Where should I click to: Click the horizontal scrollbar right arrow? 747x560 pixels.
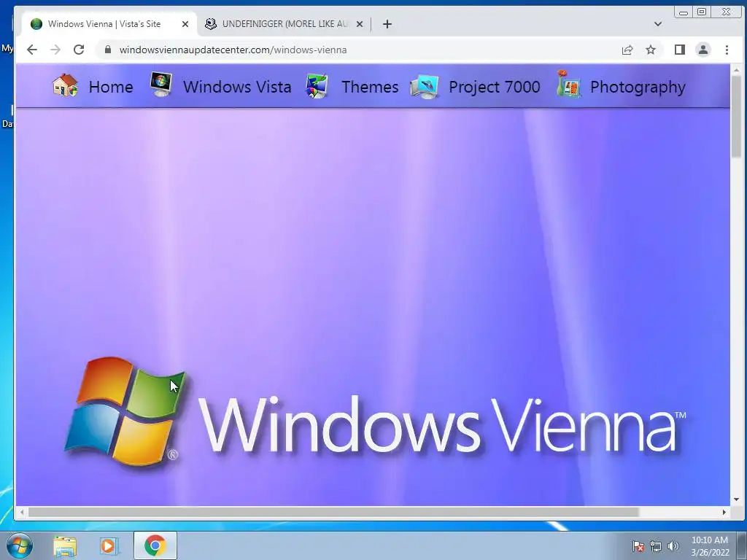724,513
